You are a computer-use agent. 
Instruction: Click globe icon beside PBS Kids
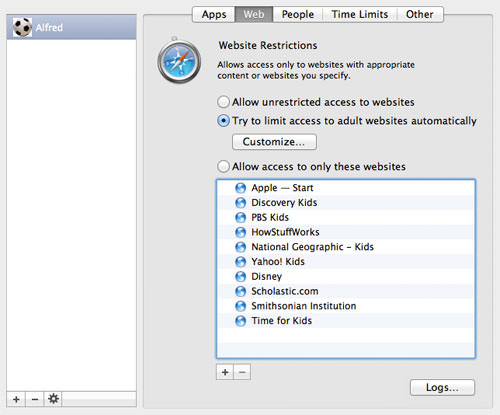click(240, 217)
